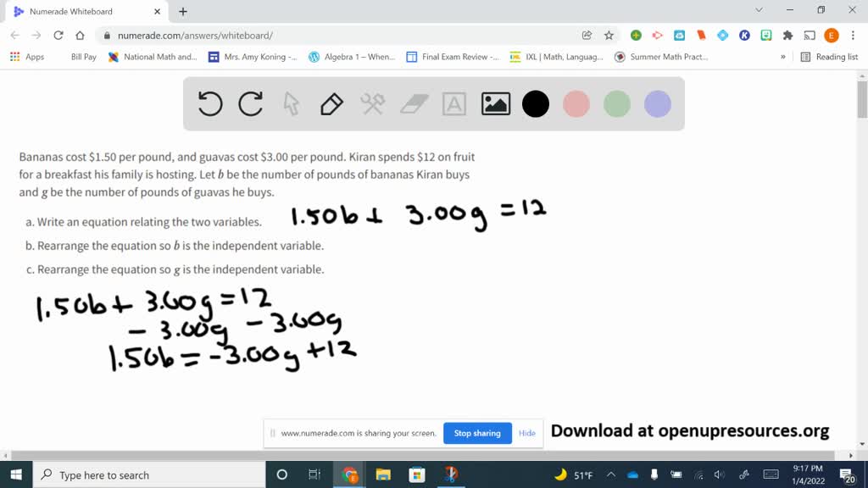Click the Hide link on sharing bar
This screenshot has width=868, height=488.
(527, 433)
